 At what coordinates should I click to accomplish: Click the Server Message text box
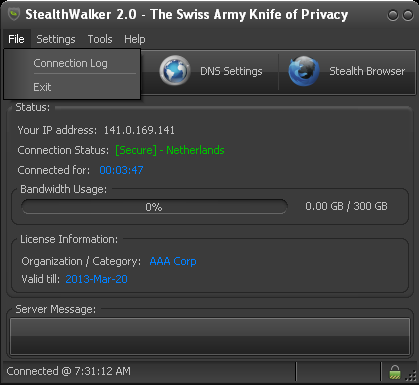tap(210, 336)
